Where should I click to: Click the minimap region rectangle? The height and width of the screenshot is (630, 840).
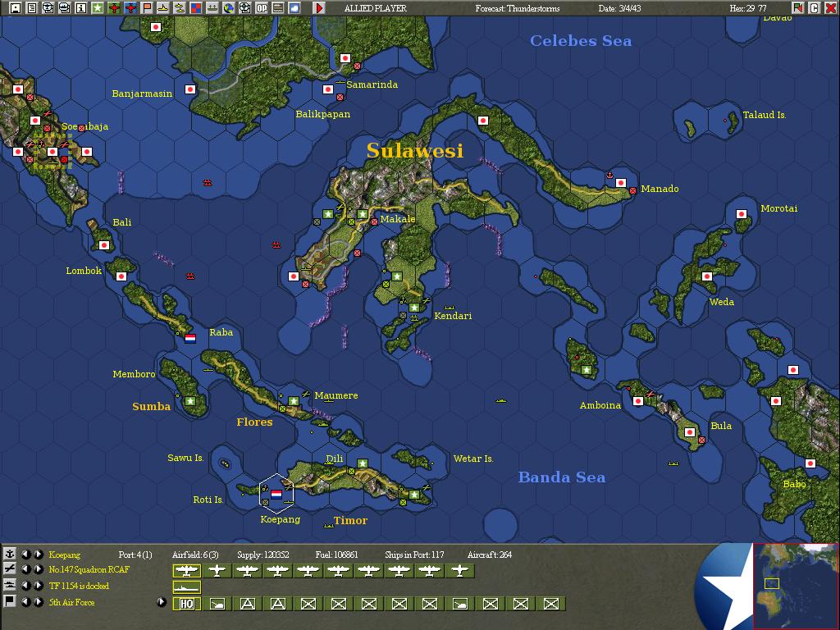tap(771, 583)
